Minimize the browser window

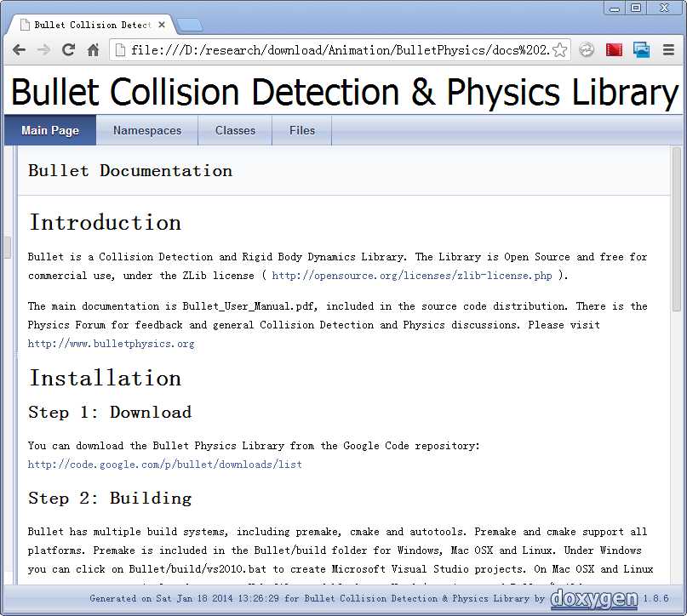[615, 8]
